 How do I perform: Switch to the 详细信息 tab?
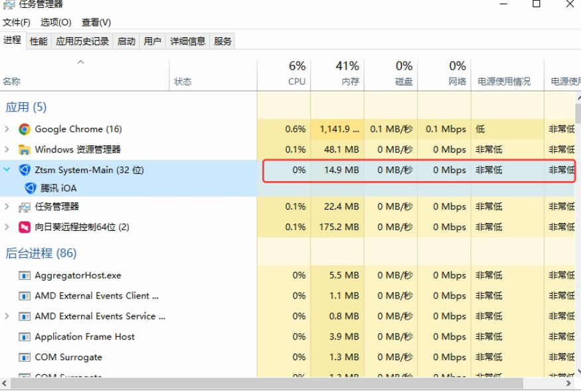click(x=188, y=41)
